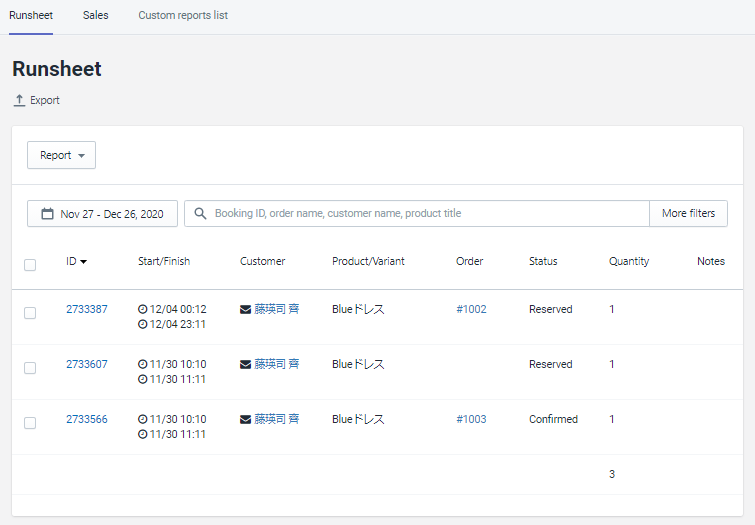The width and height of the screenshot is (755, 525).
Task: Open order #1003 link
Action: pos(471,420)
